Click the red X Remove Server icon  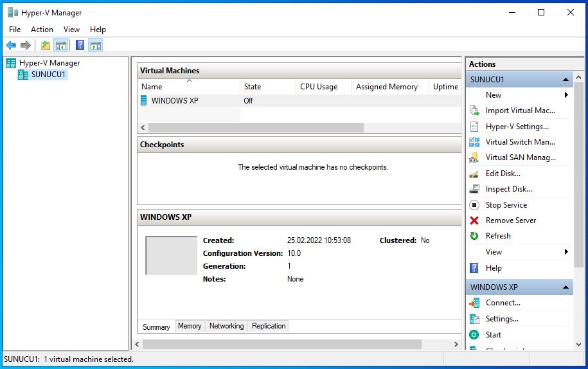coord(474,221)
